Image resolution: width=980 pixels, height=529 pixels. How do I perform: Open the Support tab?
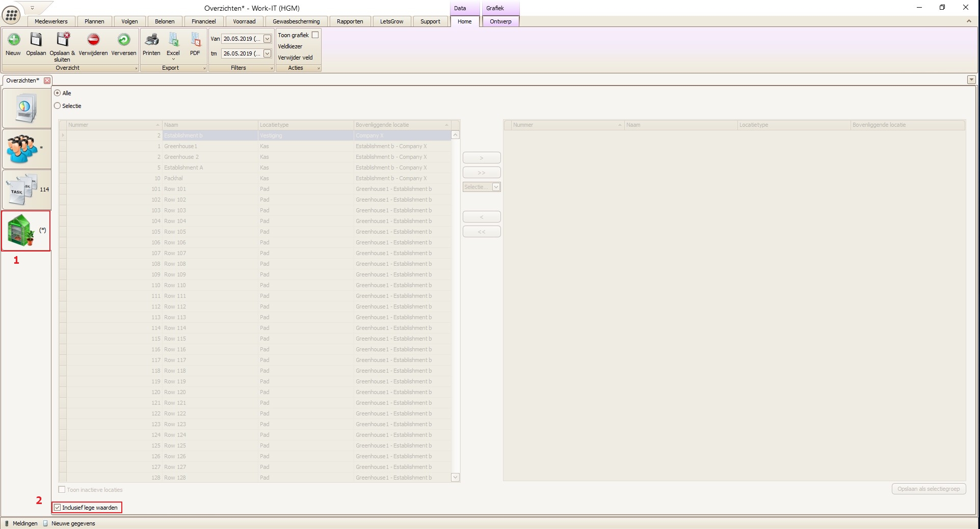pos(430,21)
